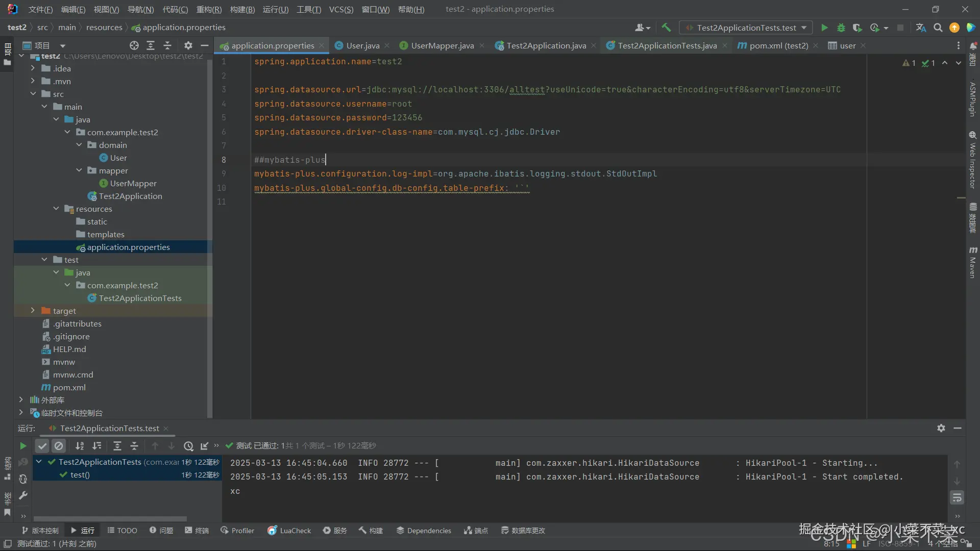Click the Debug bug icon in toolbar
Image resolution: width=980 pixels, height=551 pixels.
(x=841, y=28)
